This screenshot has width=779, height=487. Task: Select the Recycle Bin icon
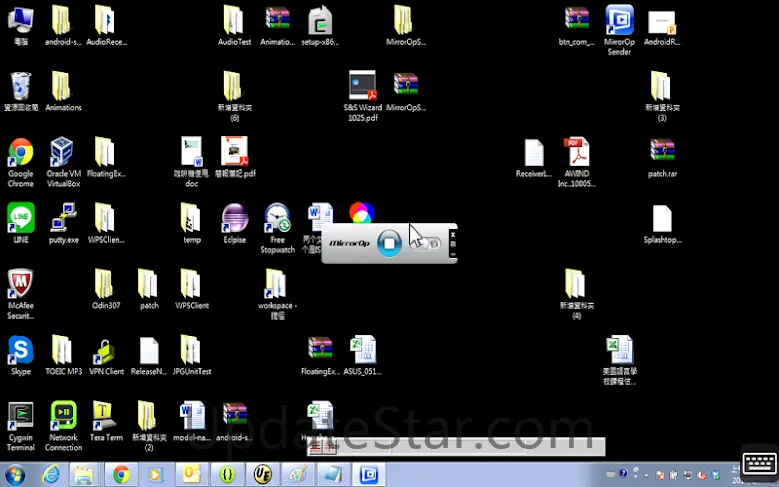[x=20, y=91]
